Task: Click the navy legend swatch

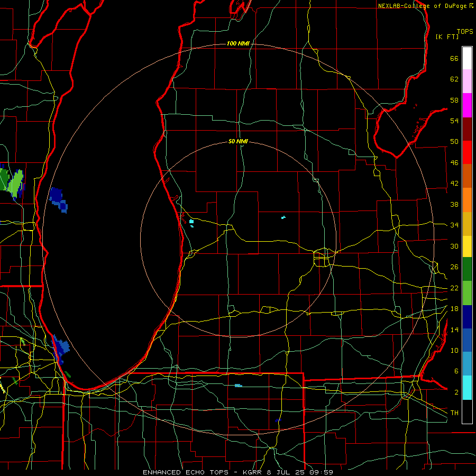Action: tap(467, 317)
